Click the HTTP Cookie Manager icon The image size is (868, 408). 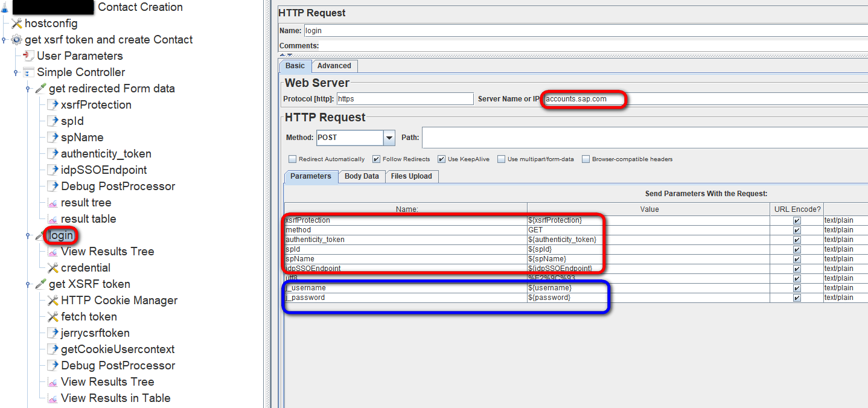tap(53, 301)
